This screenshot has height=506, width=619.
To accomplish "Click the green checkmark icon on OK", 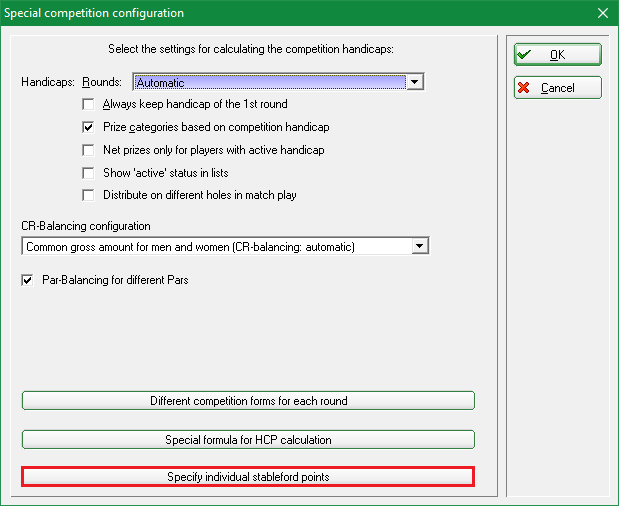I will coord(524,55).
